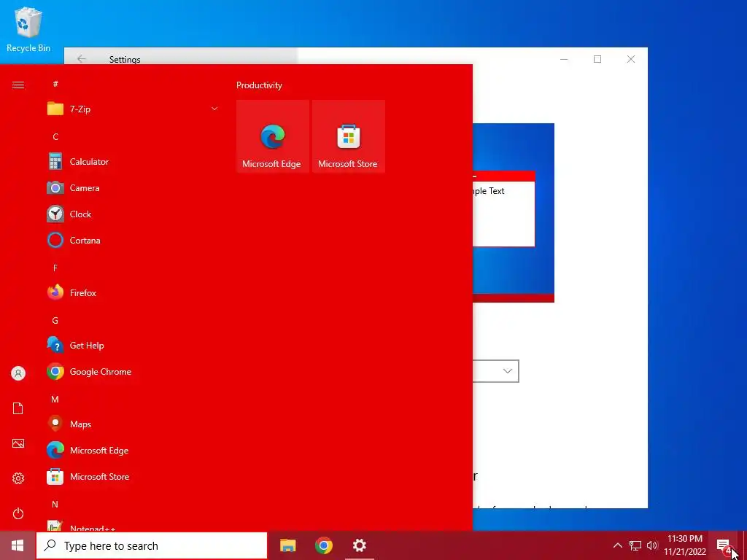Launch Firefox from the app list
Screen dimensions: 747x560
133,293
